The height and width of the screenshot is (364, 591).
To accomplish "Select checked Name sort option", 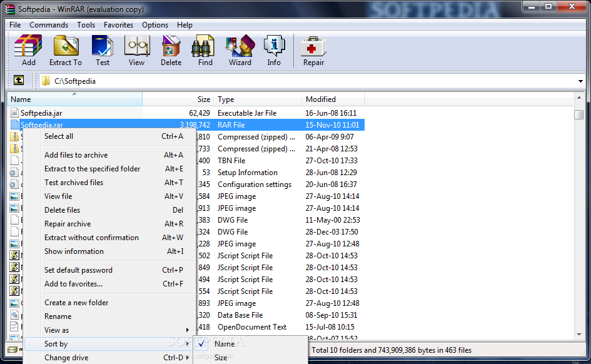I will coord(250,343).
